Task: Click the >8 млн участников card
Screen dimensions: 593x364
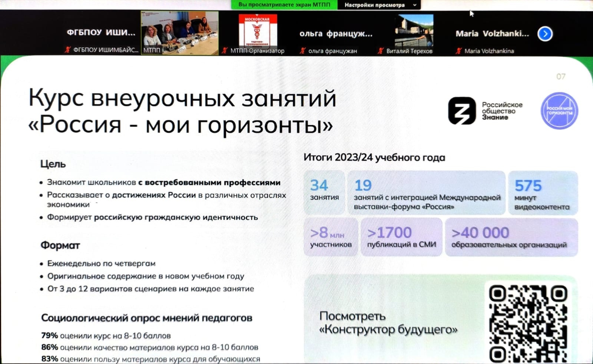Action: (331, 237)
